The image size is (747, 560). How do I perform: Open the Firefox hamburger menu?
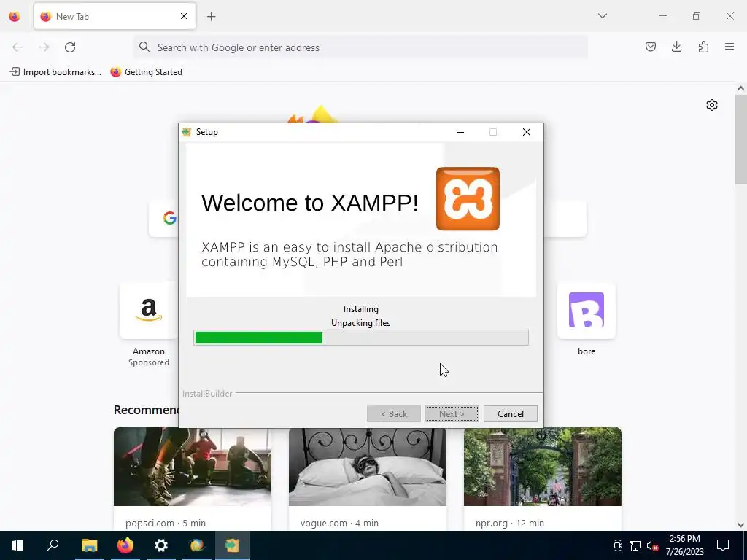pyautogui.click(x=729, y=47)
